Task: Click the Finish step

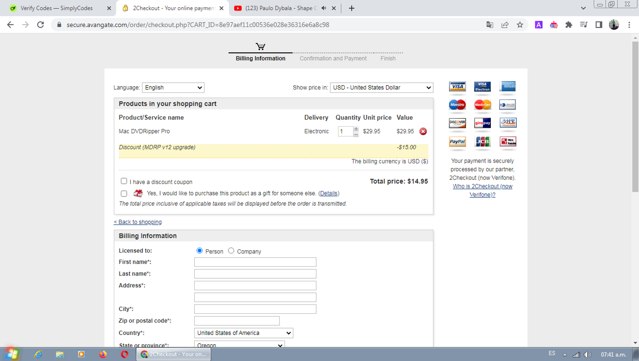Action: click(388, 59)
